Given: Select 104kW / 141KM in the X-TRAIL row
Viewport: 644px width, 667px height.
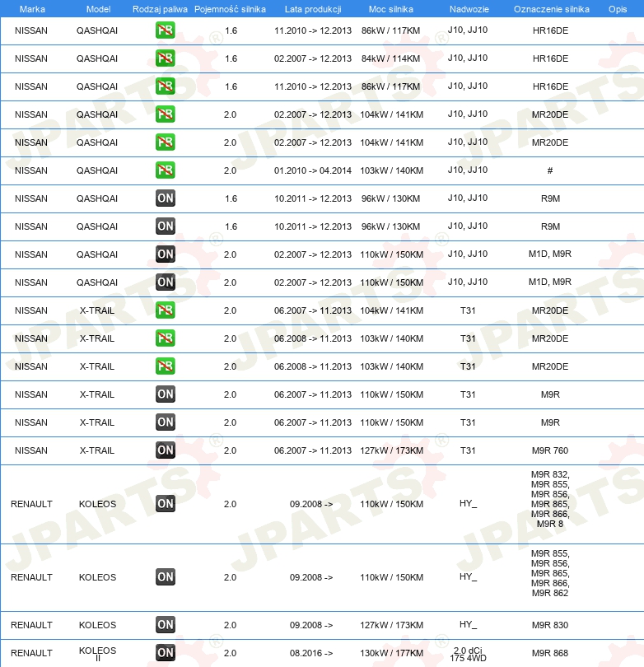Looking at the screenshot, I should tap(392, 310).
